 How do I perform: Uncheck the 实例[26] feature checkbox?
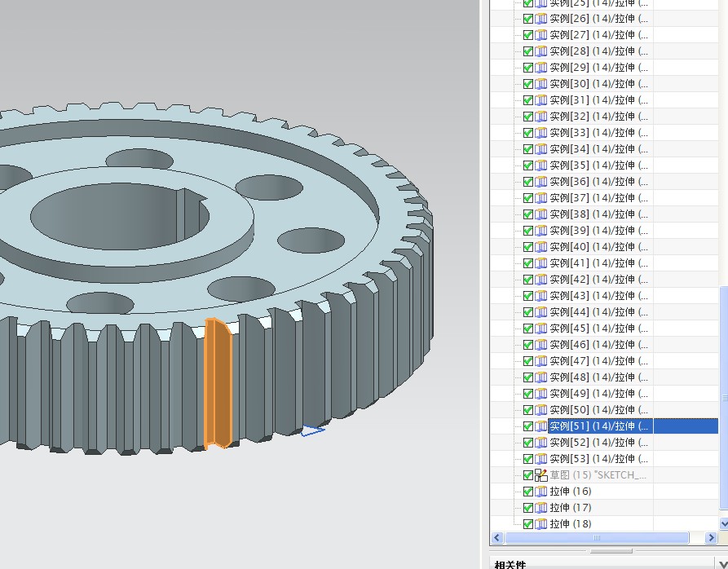point(528,19)
